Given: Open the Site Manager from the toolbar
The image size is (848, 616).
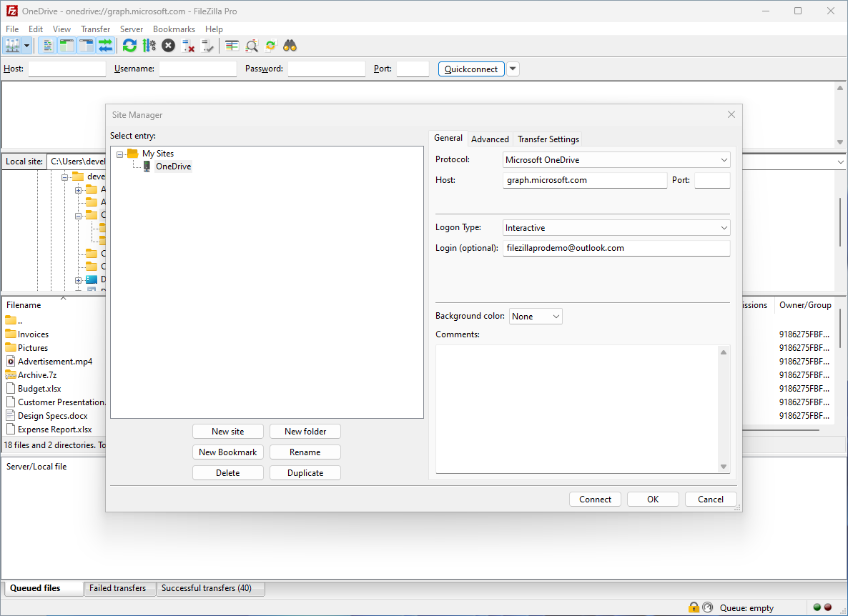Looking at the screenshot, I should [10, 45].
